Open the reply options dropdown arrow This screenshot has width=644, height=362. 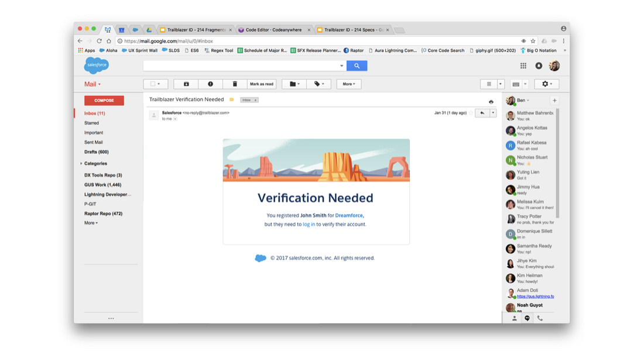[x=494, y=112]
